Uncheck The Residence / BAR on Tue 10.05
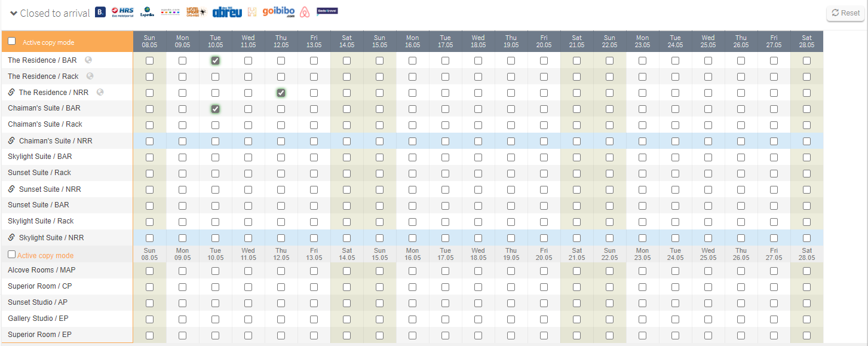This screenshot has width=868, height=346. pos(215,60)
